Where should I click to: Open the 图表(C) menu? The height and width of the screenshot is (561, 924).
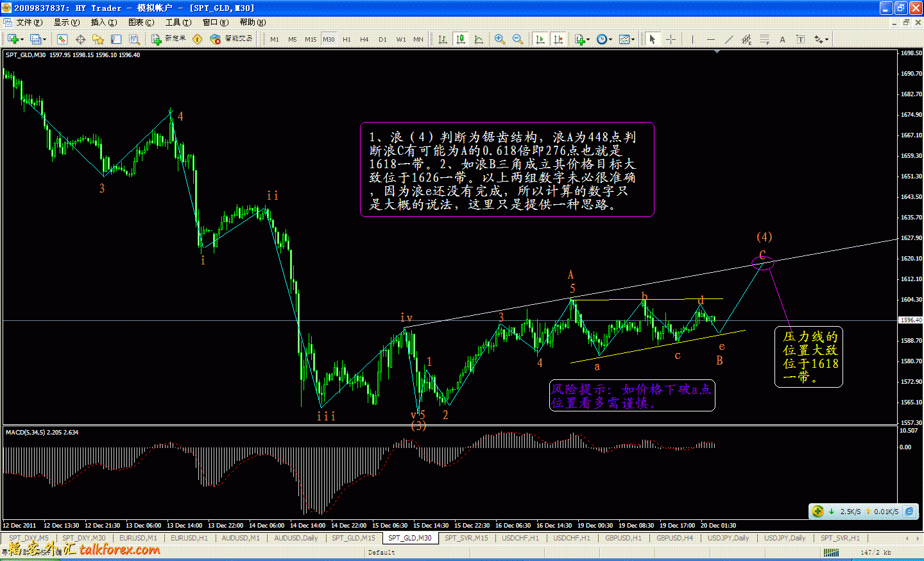pos(141,22)
